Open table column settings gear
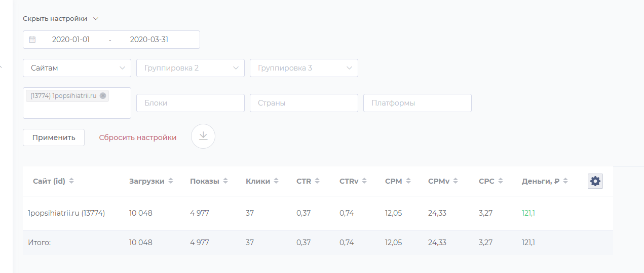This screenshot has width=644, height=273. tap(595, 181)
